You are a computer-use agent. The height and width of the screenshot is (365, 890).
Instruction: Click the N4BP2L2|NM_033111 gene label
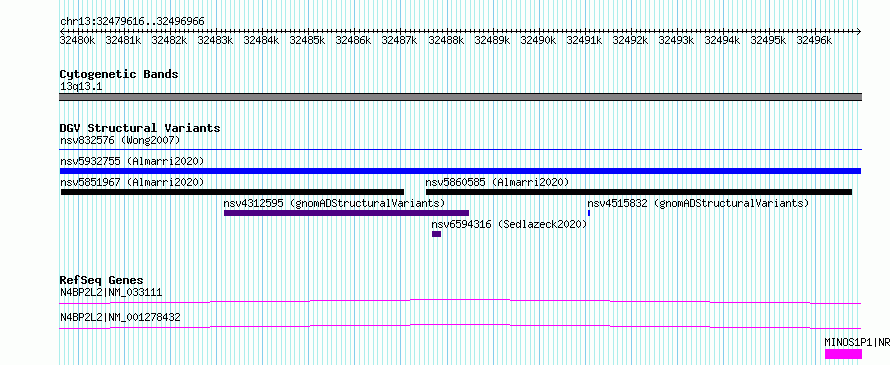(111, 292)
